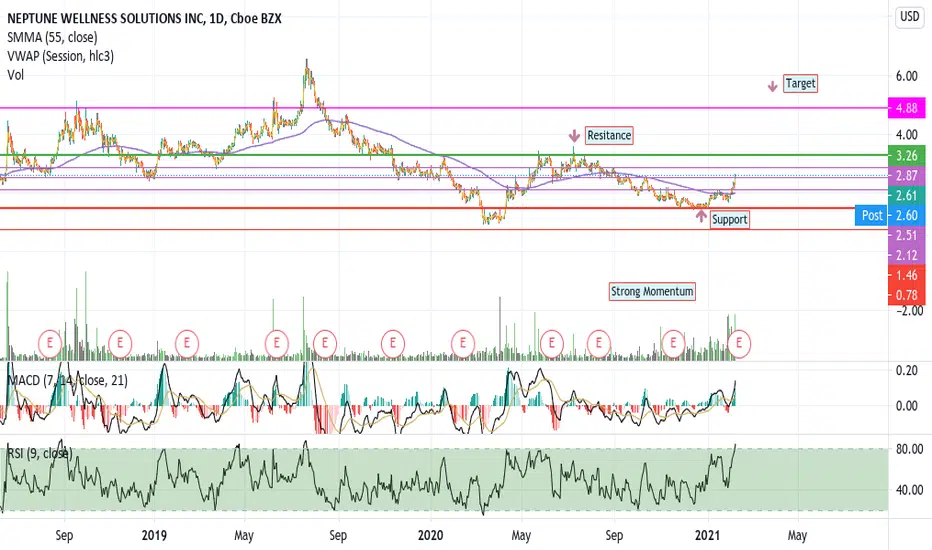Click the purple 2.12 price label

[906, 255]
